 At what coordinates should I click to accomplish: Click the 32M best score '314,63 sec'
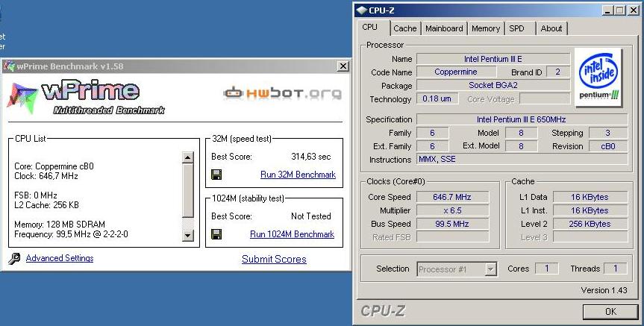311,157
